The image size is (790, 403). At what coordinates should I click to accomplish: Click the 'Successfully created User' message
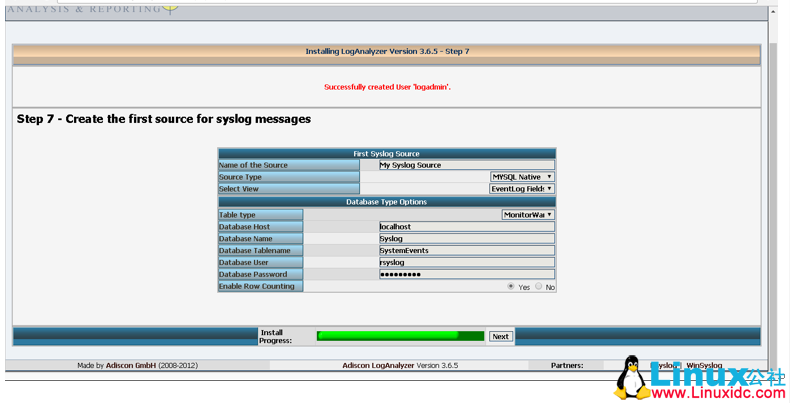(387, 87)
